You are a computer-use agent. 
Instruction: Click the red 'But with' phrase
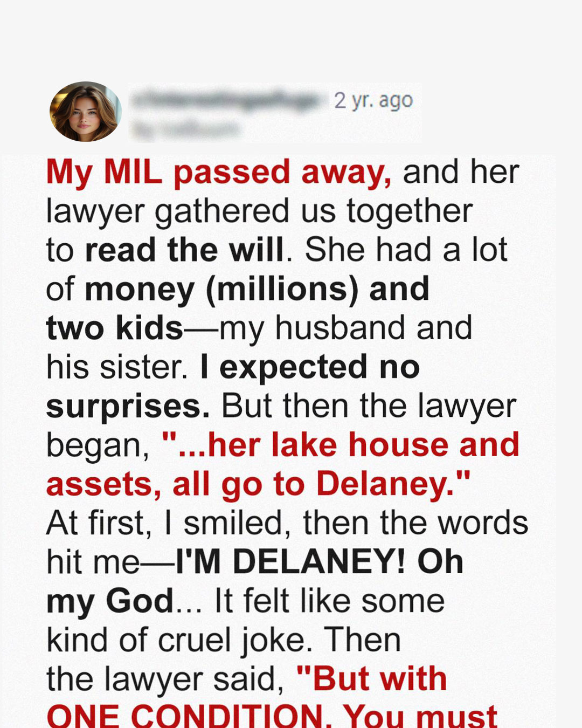coord(372,678)
